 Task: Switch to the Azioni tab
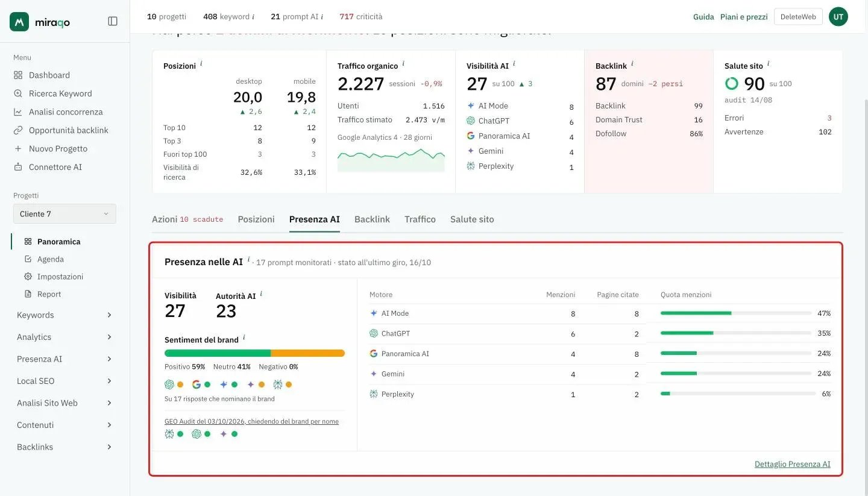tap(187, 219)
